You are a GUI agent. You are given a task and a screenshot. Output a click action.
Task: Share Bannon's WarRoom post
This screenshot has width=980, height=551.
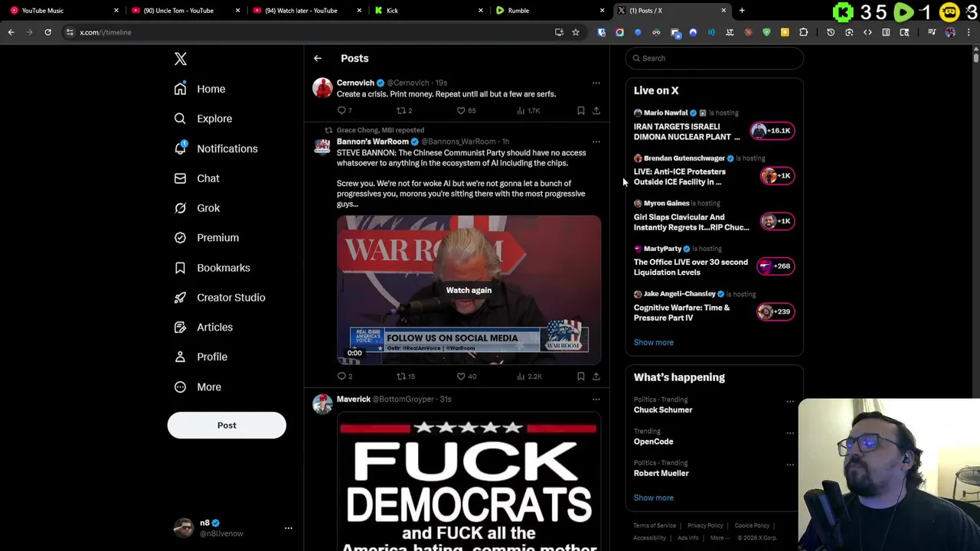click(596, 377)
